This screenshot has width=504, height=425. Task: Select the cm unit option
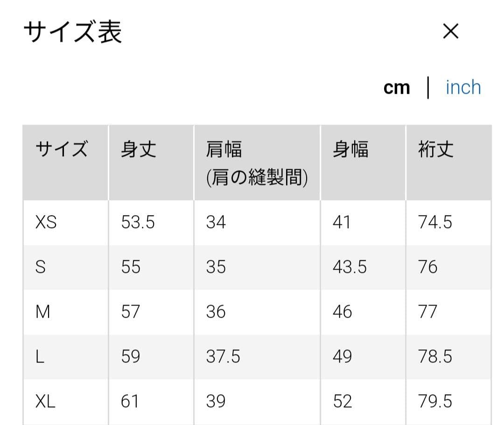click(397, 88)
